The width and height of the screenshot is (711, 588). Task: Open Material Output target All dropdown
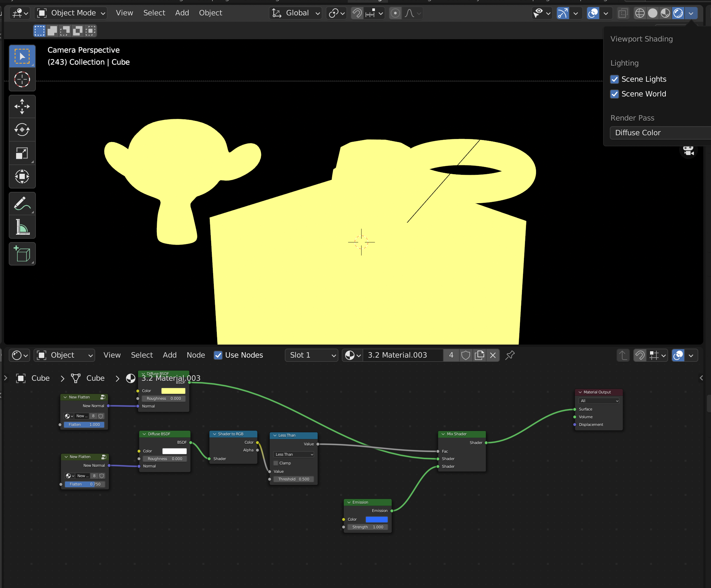click(599, 401)
